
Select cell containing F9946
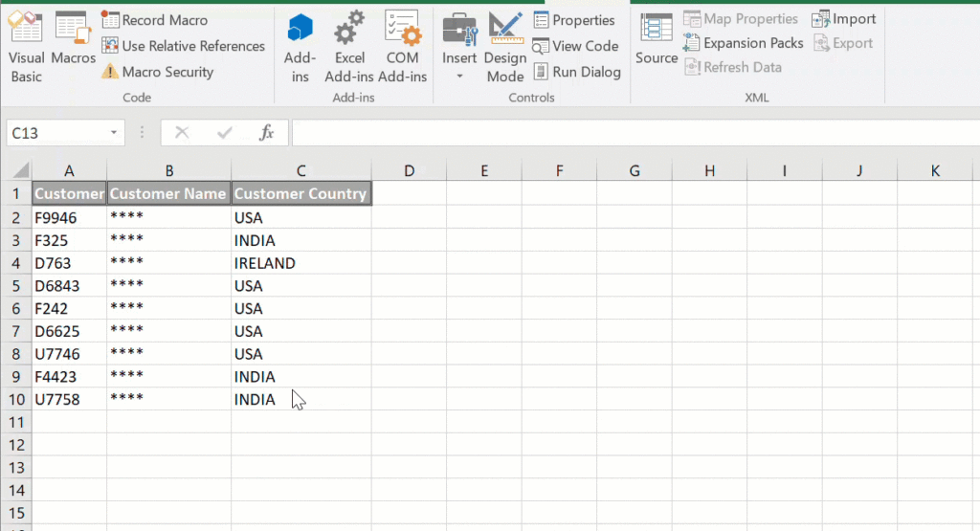coord(69,217)
